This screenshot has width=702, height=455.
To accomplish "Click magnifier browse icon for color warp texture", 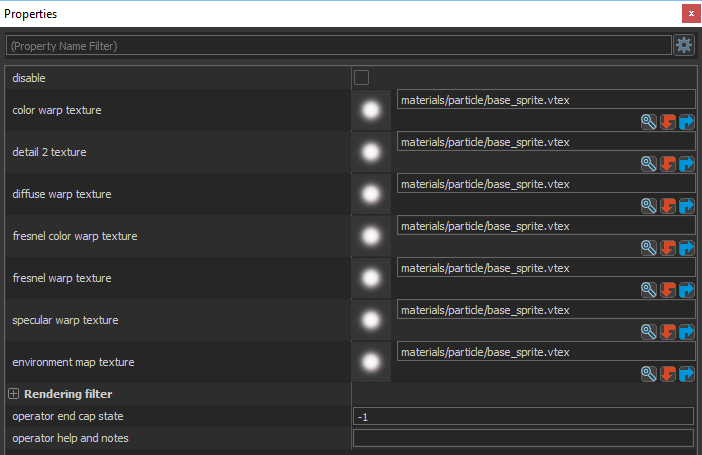I will (649, 122).
